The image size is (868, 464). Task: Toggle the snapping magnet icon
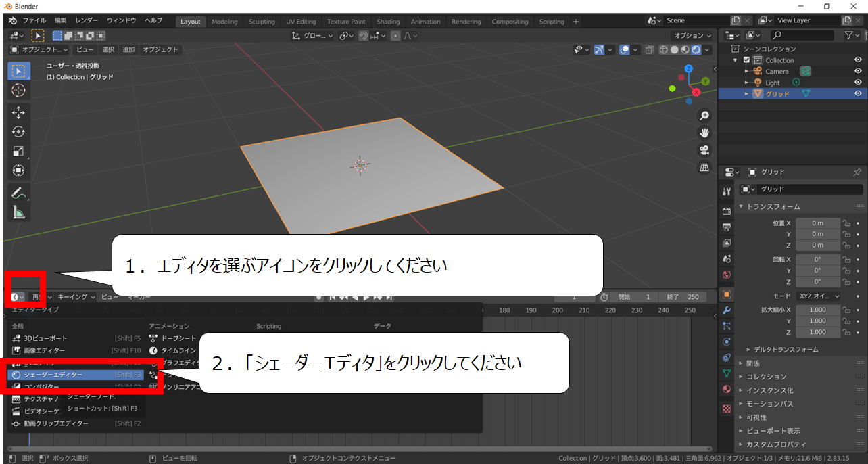tap(364, 36)
